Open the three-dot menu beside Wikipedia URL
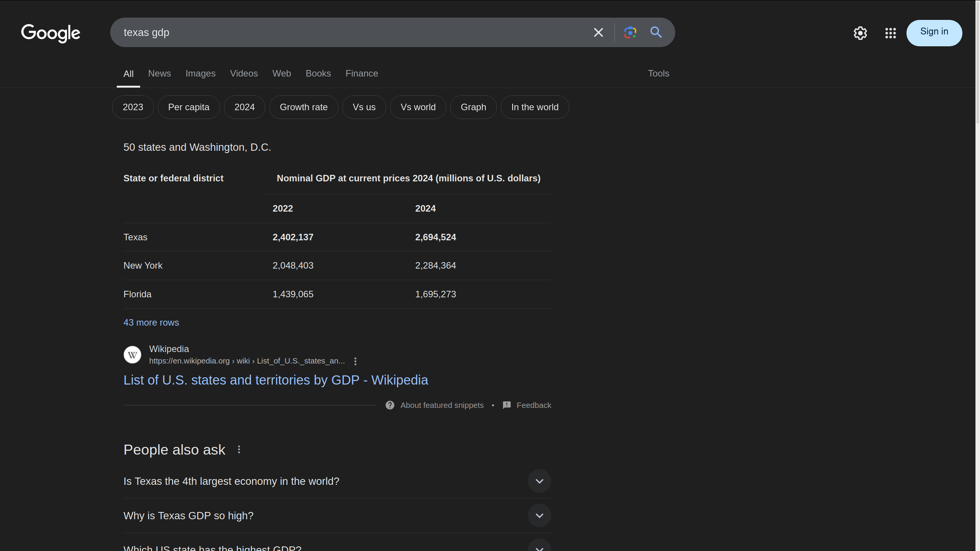 point(355,361)
